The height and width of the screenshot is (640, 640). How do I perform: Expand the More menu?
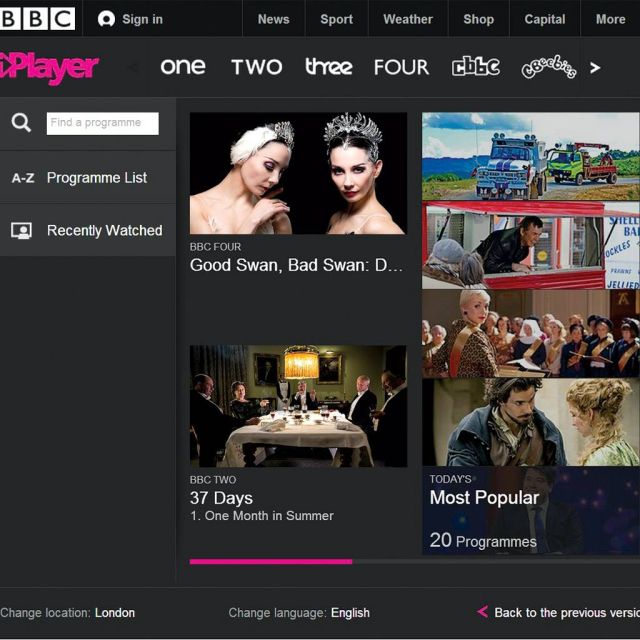pos(611,19)
